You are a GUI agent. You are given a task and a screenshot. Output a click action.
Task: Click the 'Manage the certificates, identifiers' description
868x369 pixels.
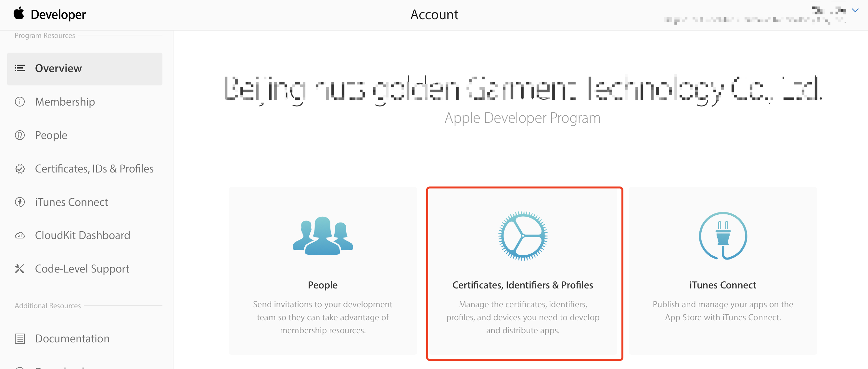[523, 317]
